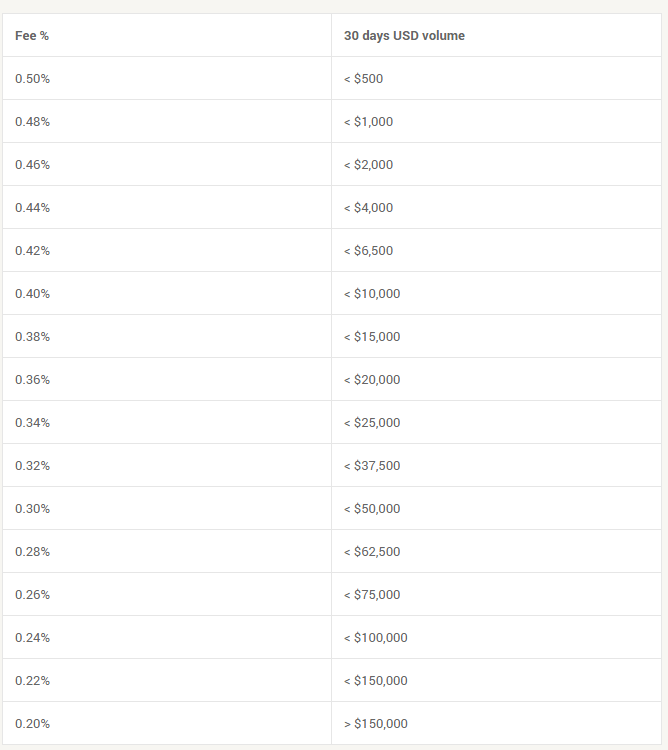Select the 0.42% fee cell
Image resolution: width=668 pixels, height=750 pixels.
[x=167, y=250]
